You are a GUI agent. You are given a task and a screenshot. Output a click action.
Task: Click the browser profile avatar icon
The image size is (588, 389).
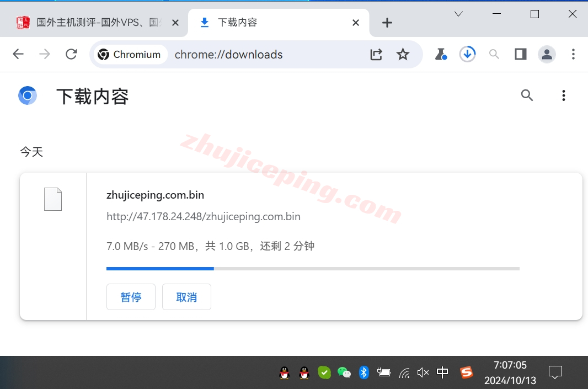[547, 54]
